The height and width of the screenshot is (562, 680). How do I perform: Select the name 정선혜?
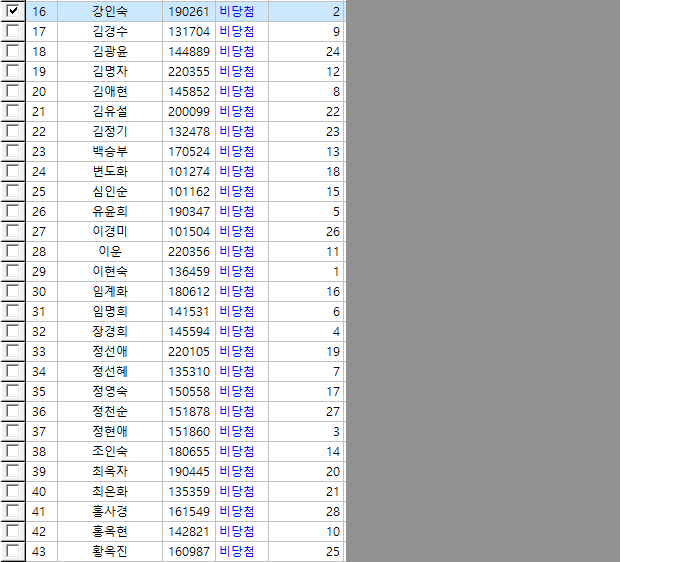pyautogui.click(x=110, y=372)
